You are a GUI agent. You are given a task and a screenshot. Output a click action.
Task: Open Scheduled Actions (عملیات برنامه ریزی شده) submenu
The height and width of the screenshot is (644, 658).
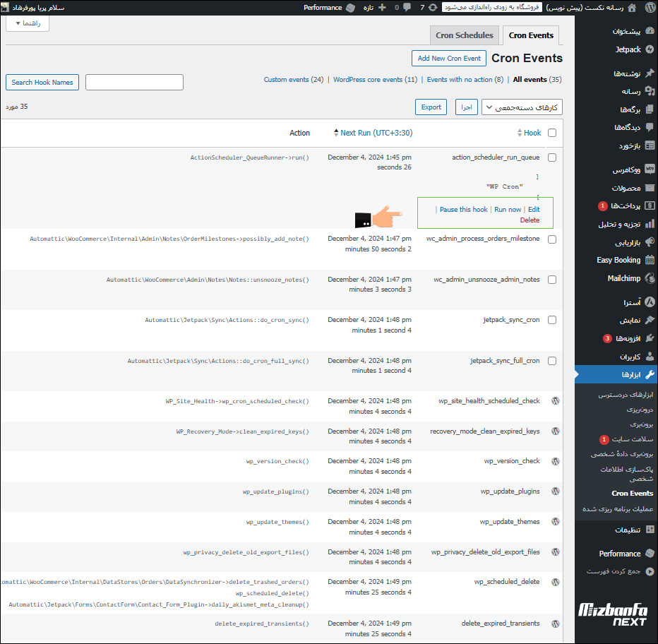618,509
